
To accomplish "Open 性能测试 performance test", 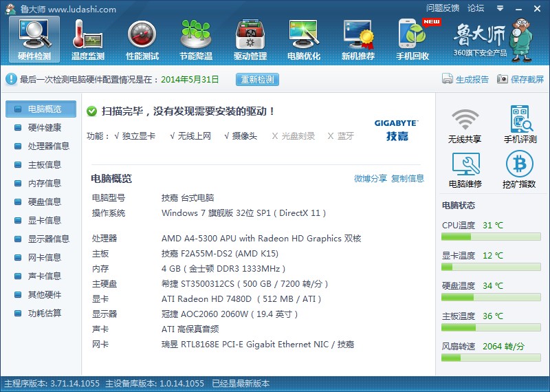I will tap(142, 40).
